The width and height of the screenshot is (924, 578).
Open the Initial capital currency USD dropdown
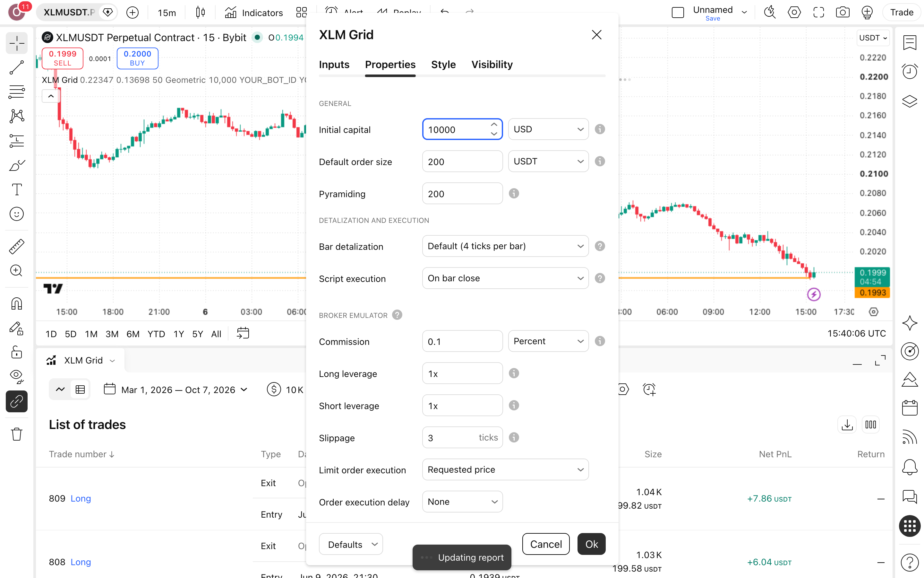548,129
